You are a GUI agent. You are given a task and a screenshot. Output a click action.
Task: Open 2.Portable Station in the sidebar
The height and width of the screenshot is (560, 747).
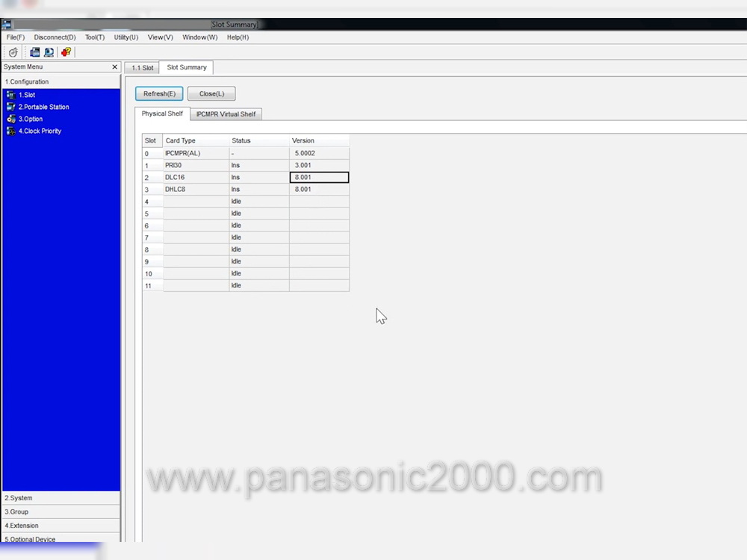(43, 107)
